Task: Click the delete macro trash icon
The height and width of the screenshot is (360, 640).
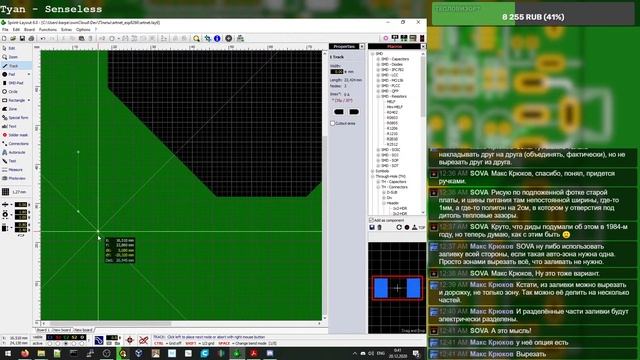Action: [379, 227]
